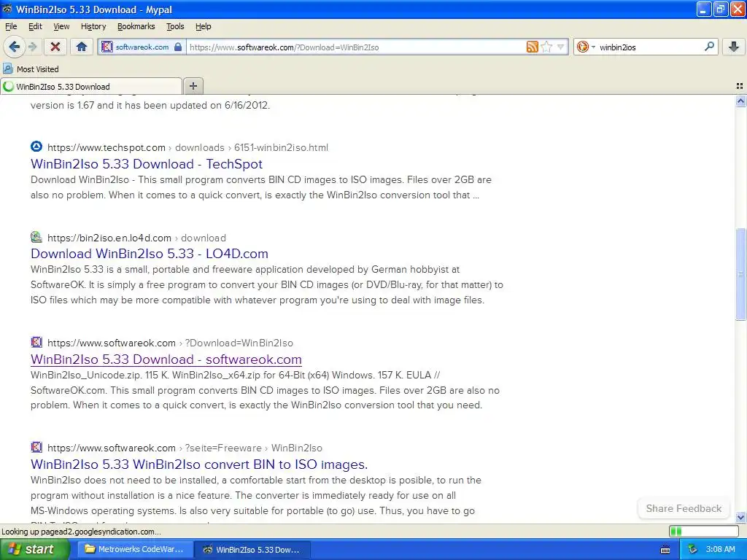
Task: Switch to Metrowerks CodeWarrior taskbar window
Action: pos(135,549)
